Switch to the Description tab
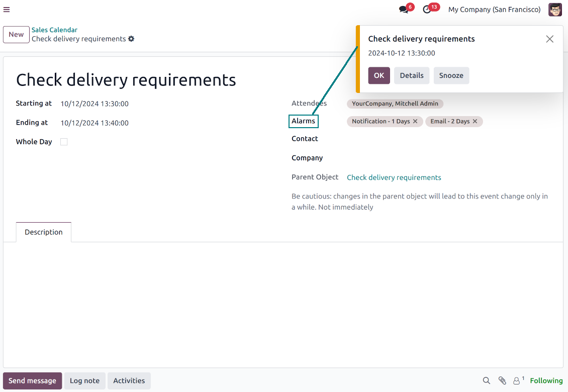 click(x=44, y=232)
